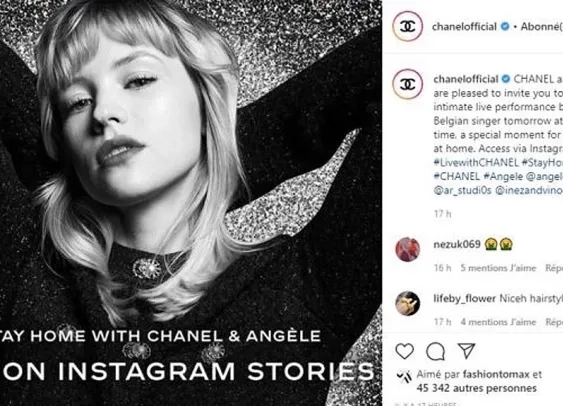563x406 pixels.
Task: View fashiontomax profile from likes
Action: coord(496,374)
